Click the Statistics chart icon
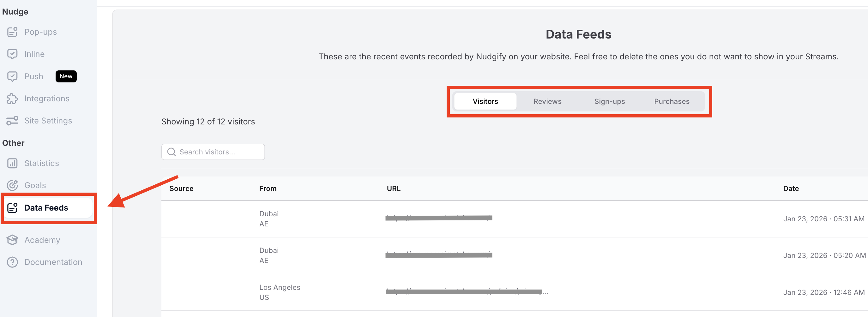Image resolution: width=868 pixels, height=317 pixels. (12, 163)
